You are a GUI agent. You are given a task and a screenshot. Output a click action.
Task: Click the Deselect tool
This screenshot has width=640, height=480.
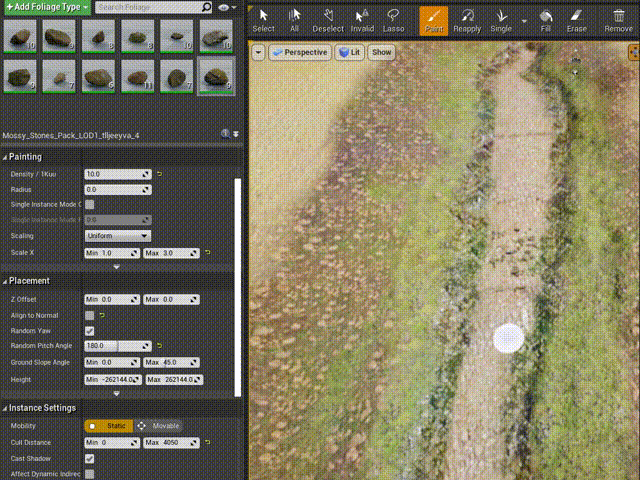(x=328, y=21)
